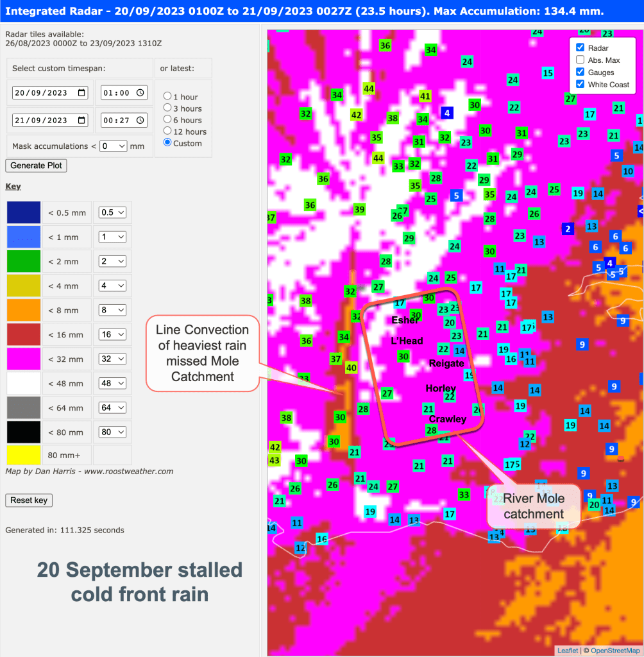Open the 0.5 mm key threshold dropdown

112,212
